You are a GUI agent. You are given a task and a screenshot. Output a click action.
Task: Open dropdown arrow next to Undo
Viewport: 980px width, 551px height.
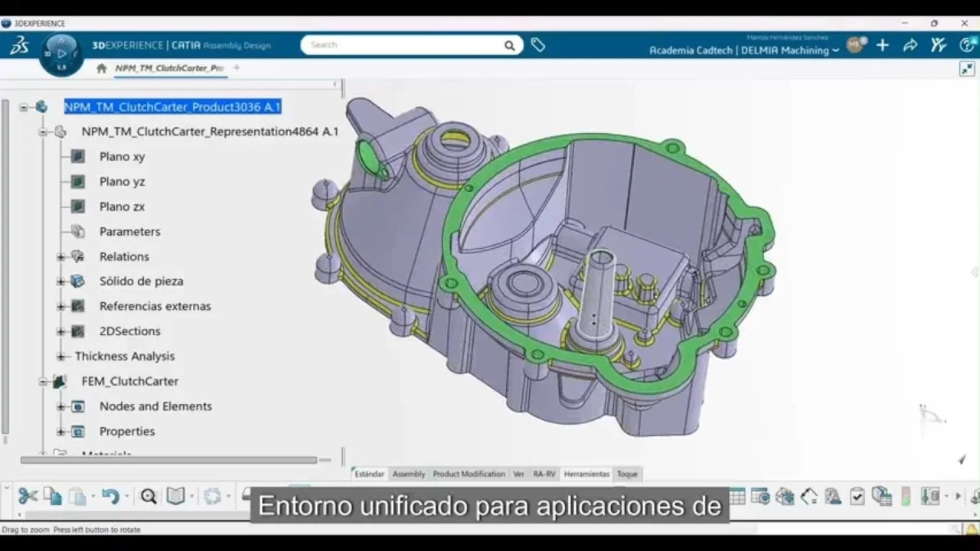click(126, 497)
